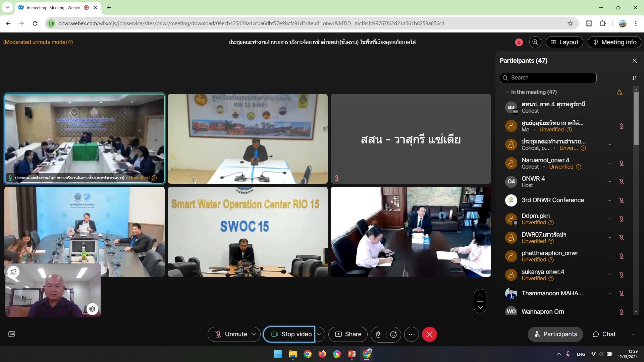
Task: Open the Chat panel
Action: [604, 334]
